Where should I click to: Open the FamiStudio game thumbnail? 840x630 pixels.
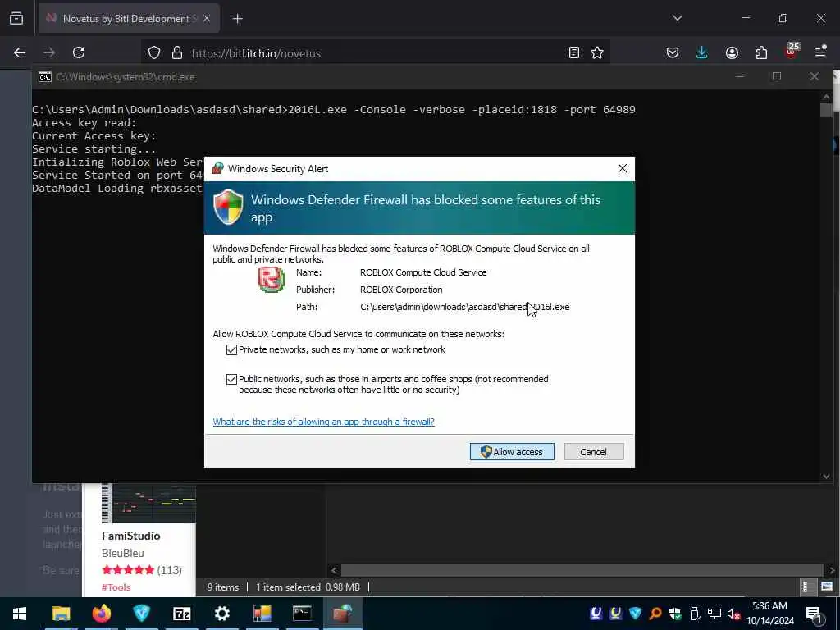click(x=148, y=504)
